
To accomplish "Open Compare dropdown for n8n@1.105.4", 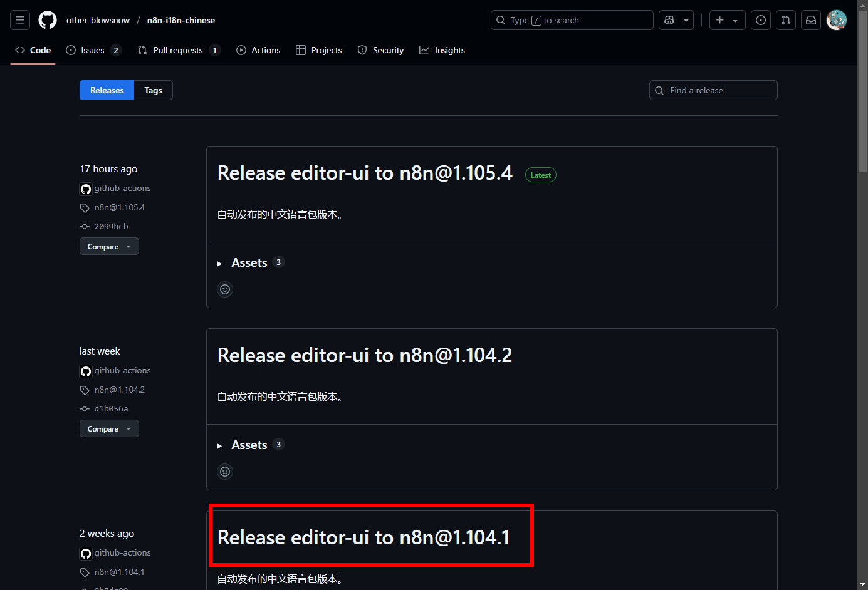I will click(x=109, y=246).
